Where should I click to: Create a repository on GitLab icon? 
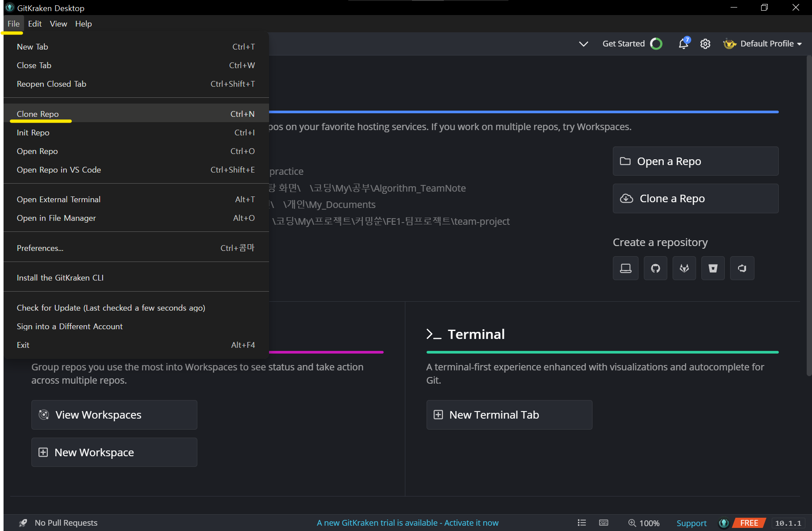[x=684, y=268]
